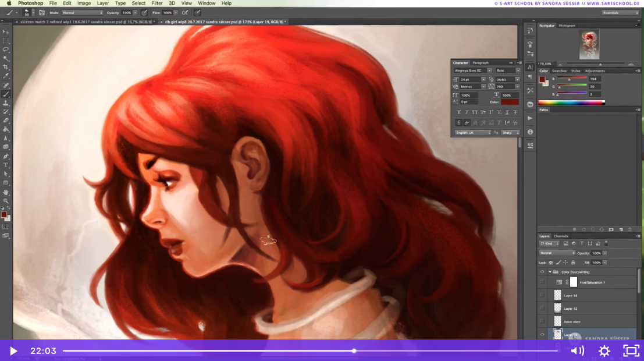This screenshot has width=644, height=361.
Task: Select the Magic Wand tool
Action: [6, 58]
